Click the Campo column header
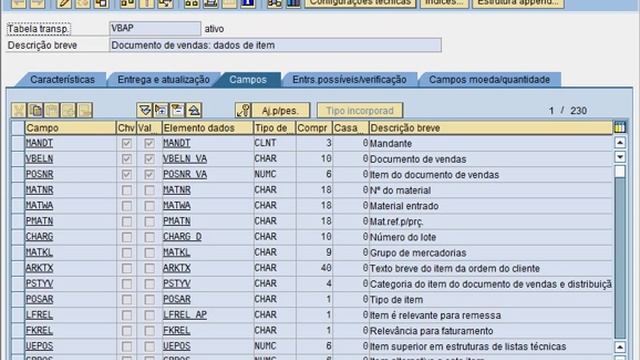This screenshot has width=640, height=360. (x=70, y=128)
